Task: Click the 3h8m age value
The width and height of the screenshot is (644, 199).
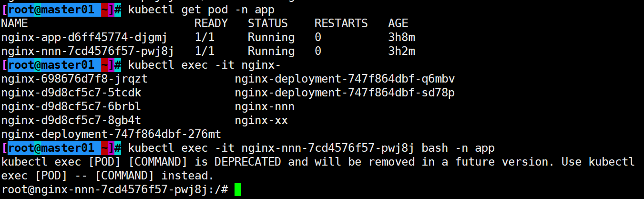Action: (401, 37)
